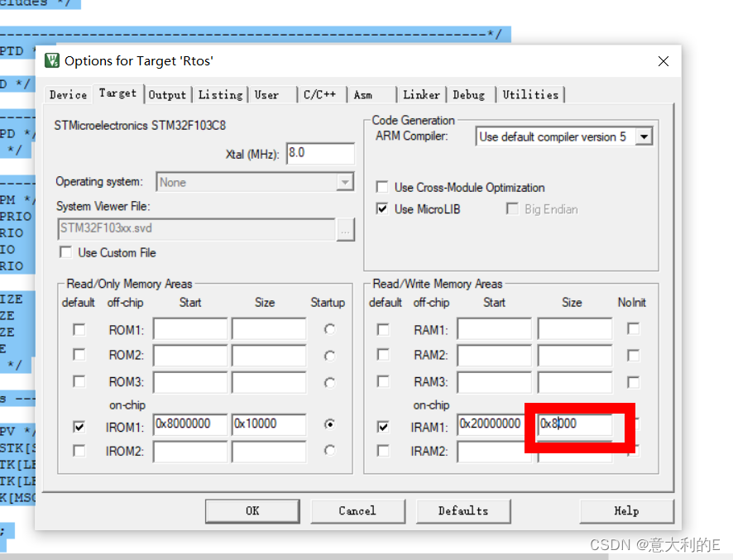The image size is (733, 560).
Task: Click the highlighted IRAM1 Size field
Action: coord(577,424)
